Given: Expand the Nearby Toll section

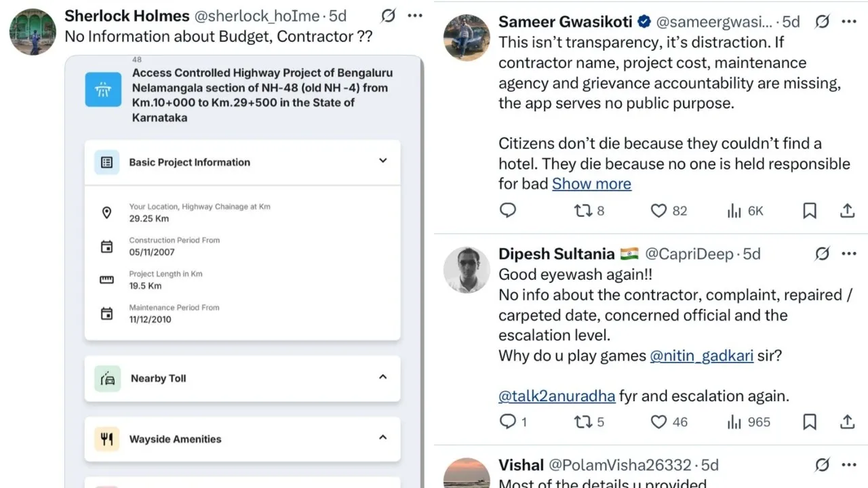Looking at the screenshot, I should coord(382,378).
